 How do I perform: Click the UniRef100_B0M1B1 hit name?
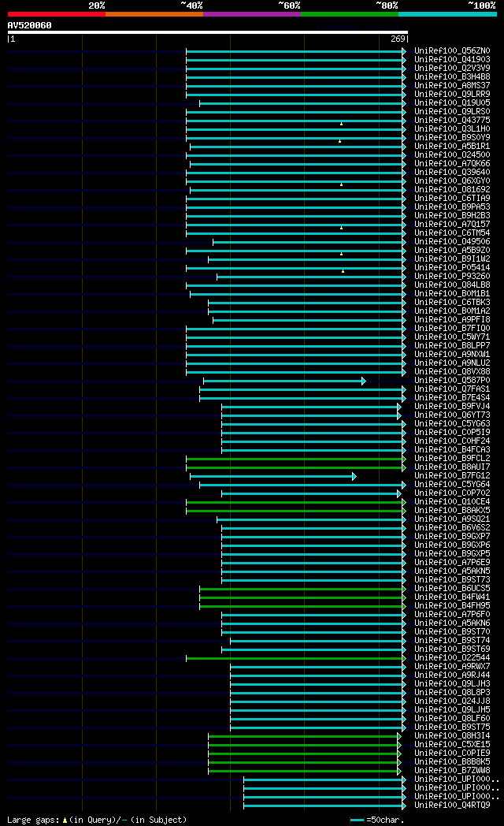[x=452, y=293]
